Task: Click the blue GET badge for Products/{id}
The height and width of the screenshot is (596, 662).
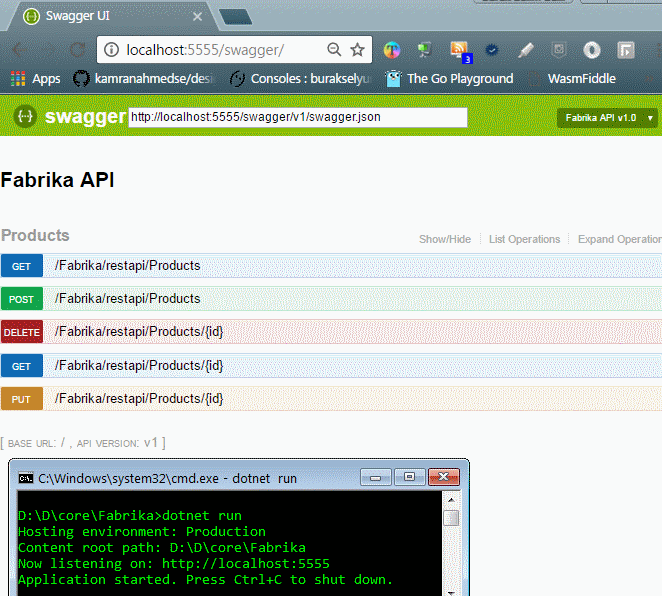Action: click(22, 366)
